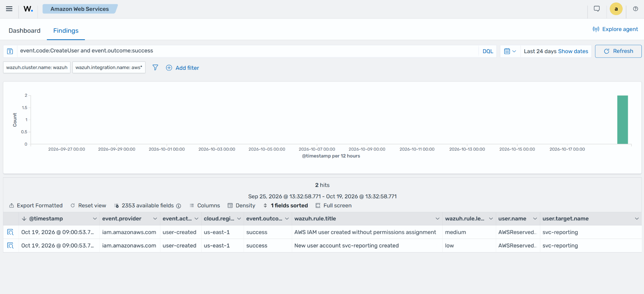
Task: Open the Columns selector
Action: (x=205, y=205)
